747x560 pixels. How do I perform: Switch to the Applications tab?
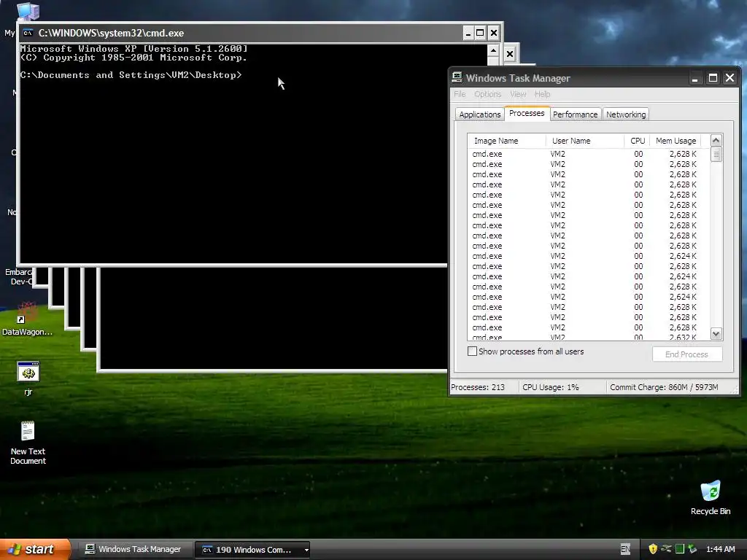[x=480, y=114]
